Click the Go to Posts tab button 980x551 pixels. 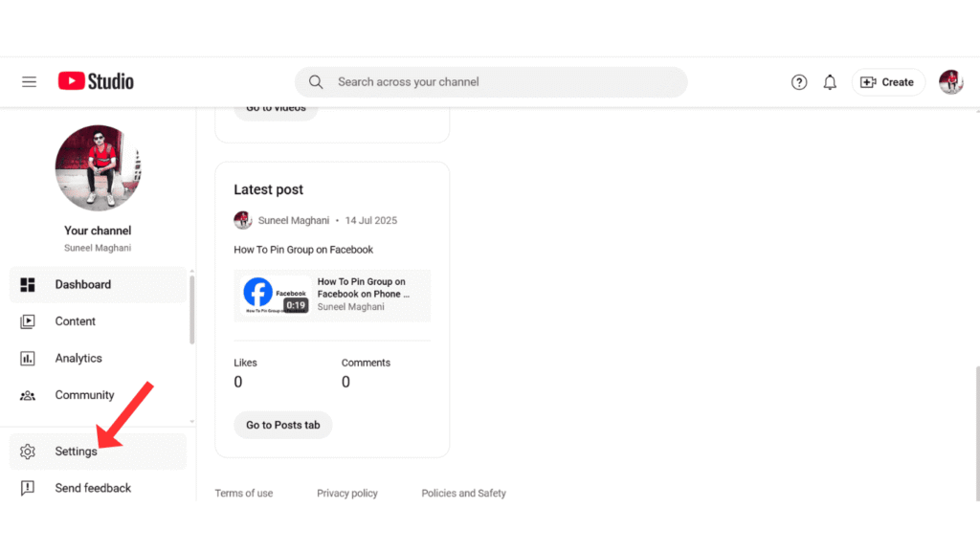282,425
